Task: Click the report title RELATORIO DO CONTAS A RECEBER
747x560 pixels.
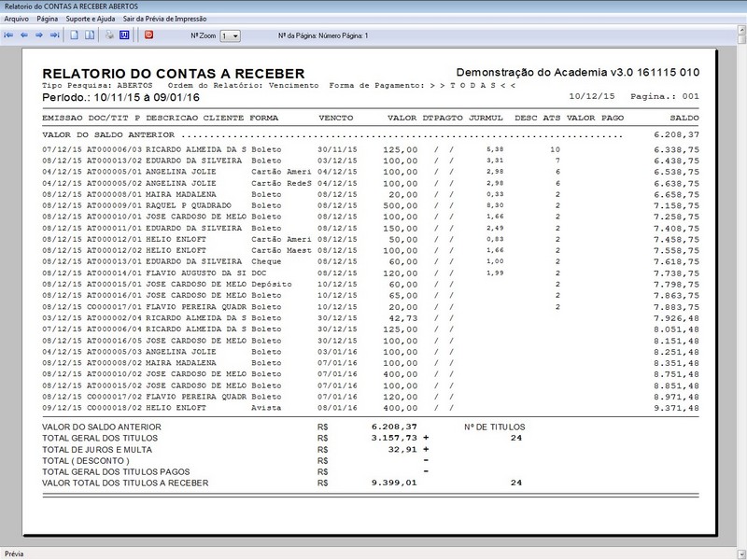Action: (x=174, y=74)
